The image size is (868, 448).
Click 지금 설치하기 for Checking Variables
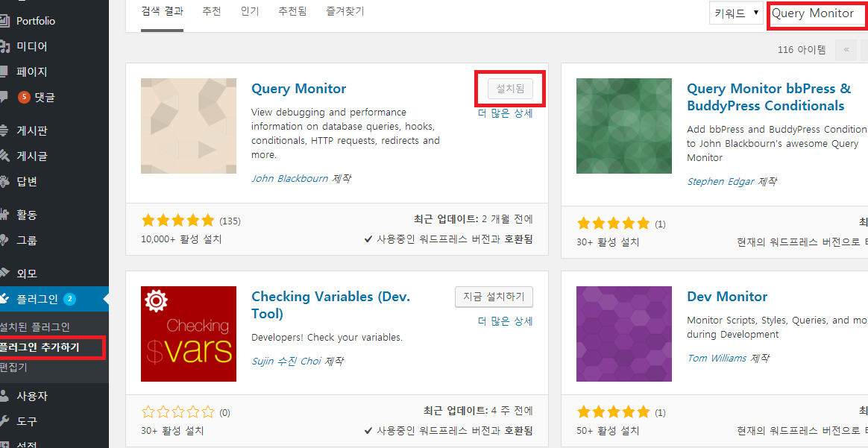(494, 297)
